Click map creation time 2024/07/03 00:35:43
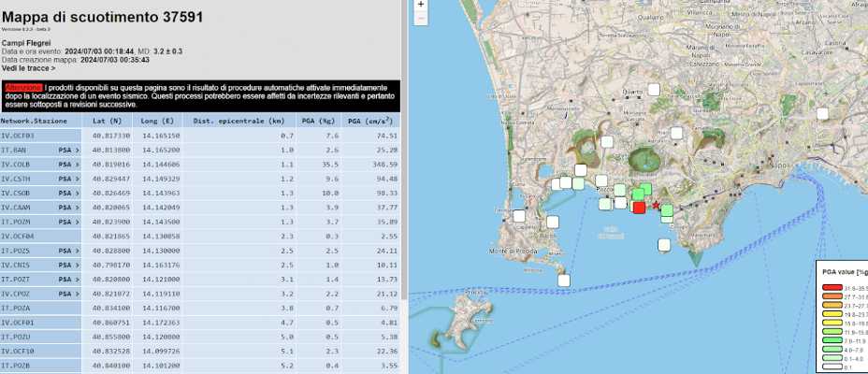868x374 pixels. [115, 60]
